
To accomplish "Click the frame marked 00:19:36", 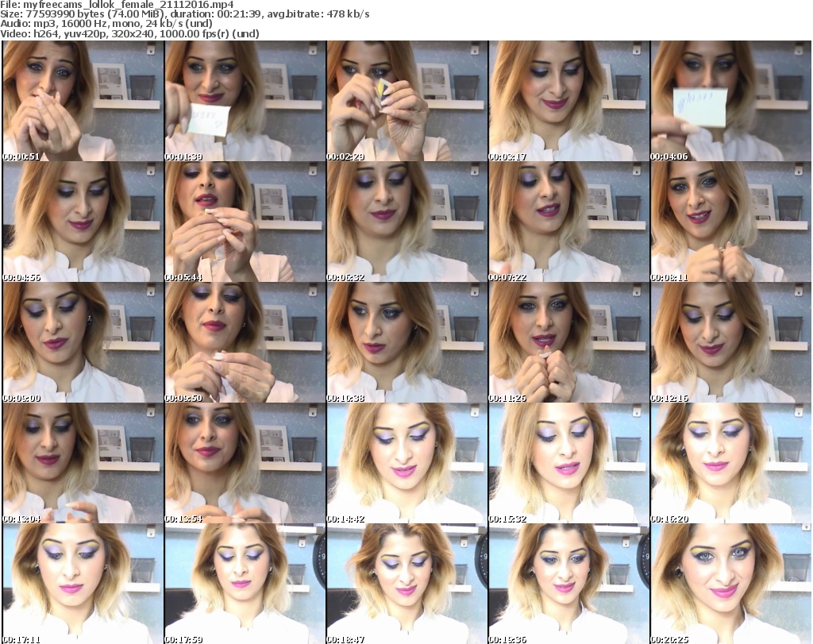I will click(568, 584).
